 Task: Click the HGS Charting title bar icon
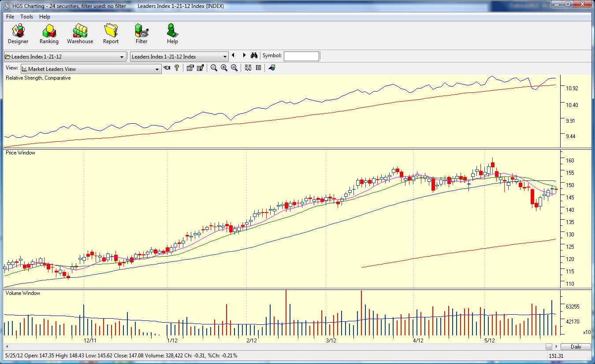pyautogui.click(x=7, y=6)
